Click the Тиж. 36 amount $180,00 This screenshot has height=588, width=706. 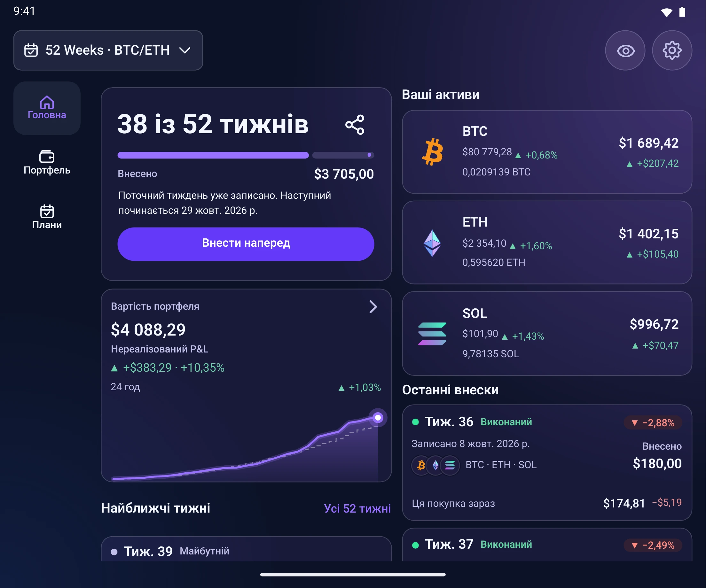[x=657, y=464]
